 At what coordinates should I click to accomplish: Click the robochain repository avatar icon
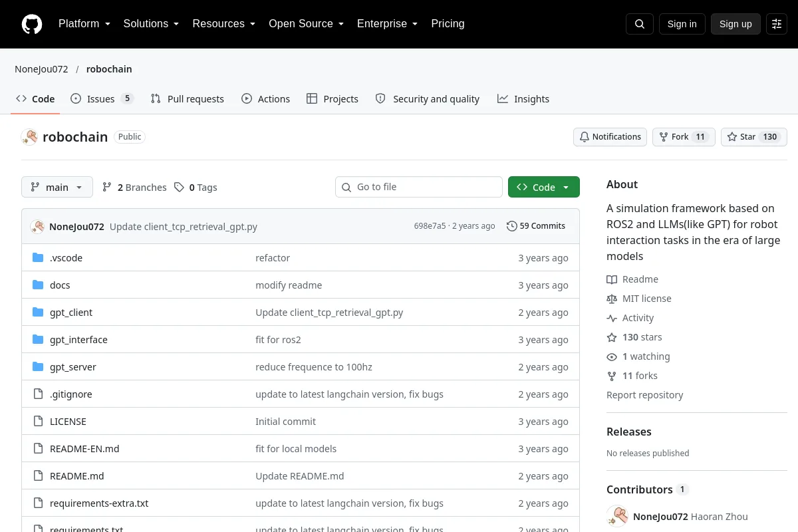point(29,137)
